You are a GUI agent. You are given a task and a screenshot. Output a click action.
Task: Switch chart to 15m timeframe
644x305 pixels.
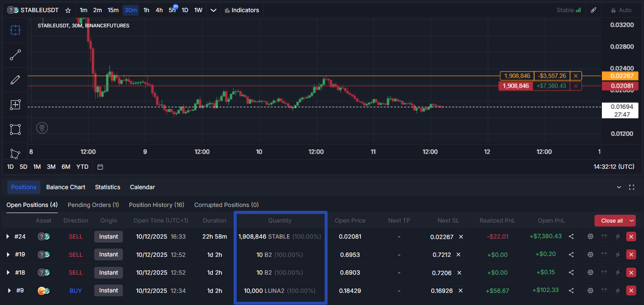click(113, 10)
